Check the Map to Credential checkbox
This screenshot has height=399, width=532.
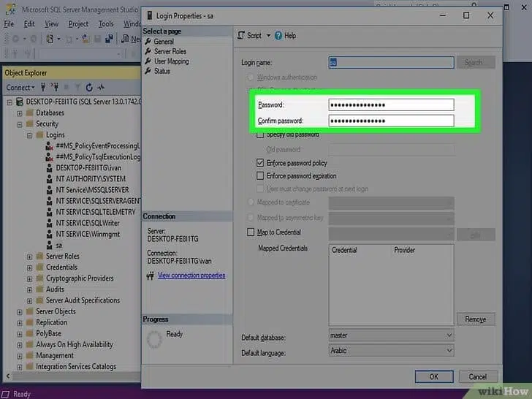(251, 232)
